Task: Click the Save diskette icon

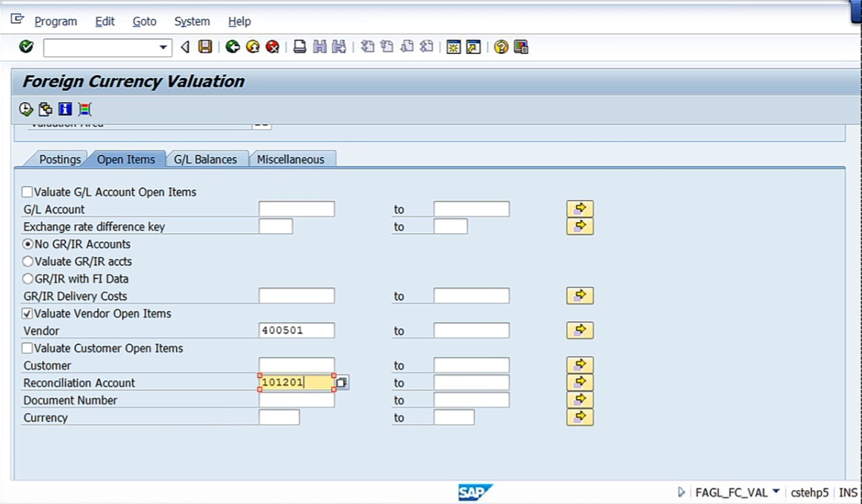Action: (x=205, y=47)
